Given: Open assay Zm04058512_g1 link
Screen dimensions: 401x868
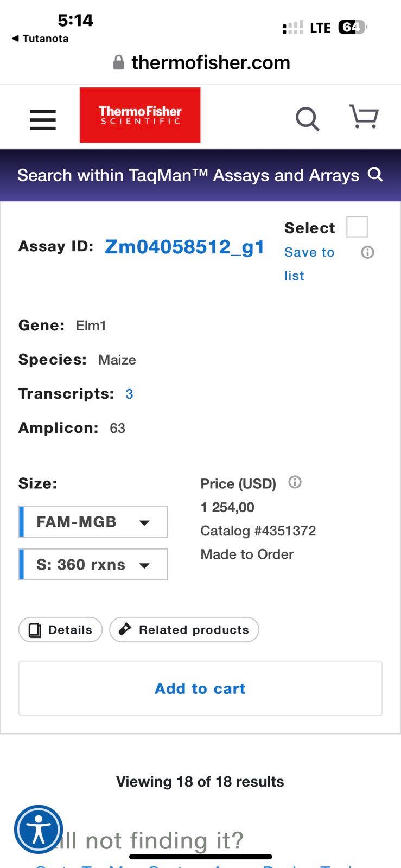Looking at the screenshot, I should tap(184, 247).
